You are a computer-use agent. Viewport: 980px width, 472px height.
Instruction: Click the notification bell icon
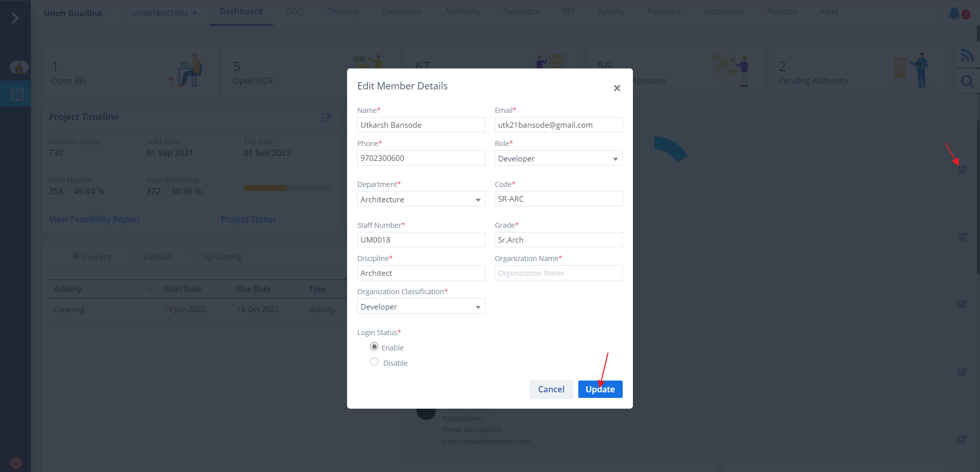[953, 13]
